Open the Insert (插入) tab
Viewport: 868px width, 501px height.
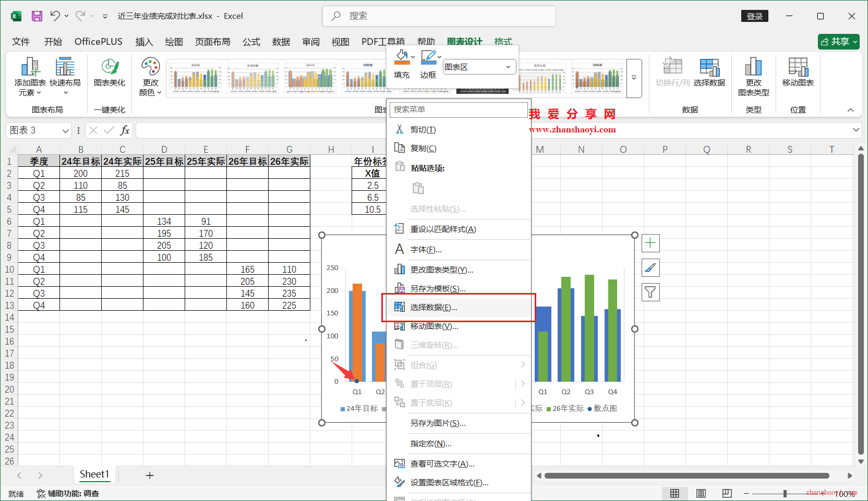pyautogui.click(x=144, y=42)
